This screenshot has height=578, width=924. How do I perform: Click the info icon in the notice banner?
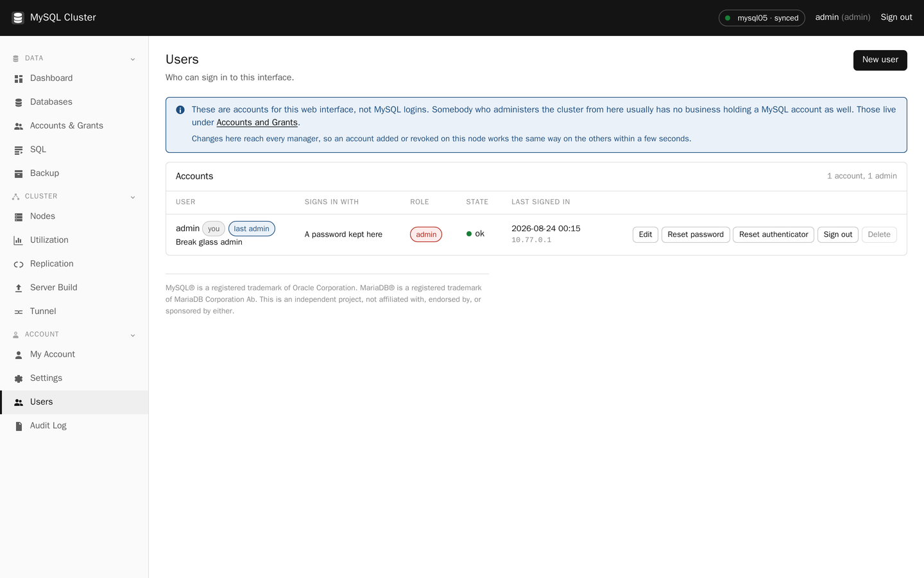(x=180, y=110)
